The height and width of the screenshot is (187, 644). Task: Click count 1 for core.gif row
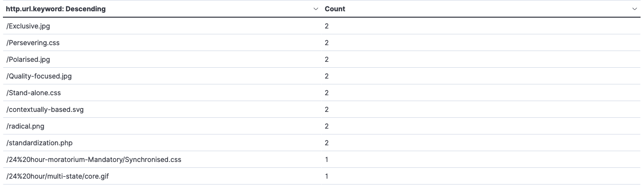[x=327, y=176]
